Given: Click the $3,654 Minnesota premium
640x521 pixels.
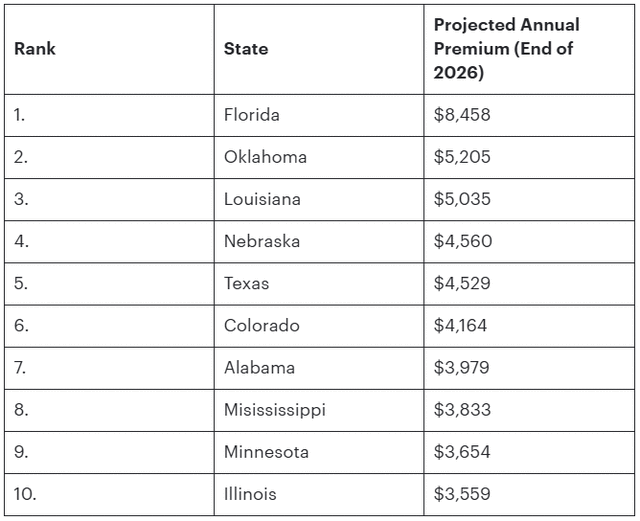Looking at the screenshot, I should (x=462, y=451).
